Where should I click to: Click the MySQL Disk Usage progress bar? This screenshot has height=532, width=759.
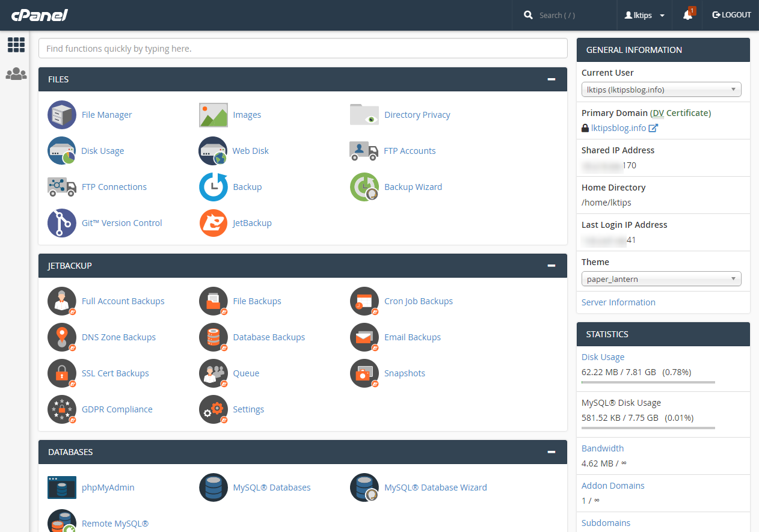pos(648,428)
